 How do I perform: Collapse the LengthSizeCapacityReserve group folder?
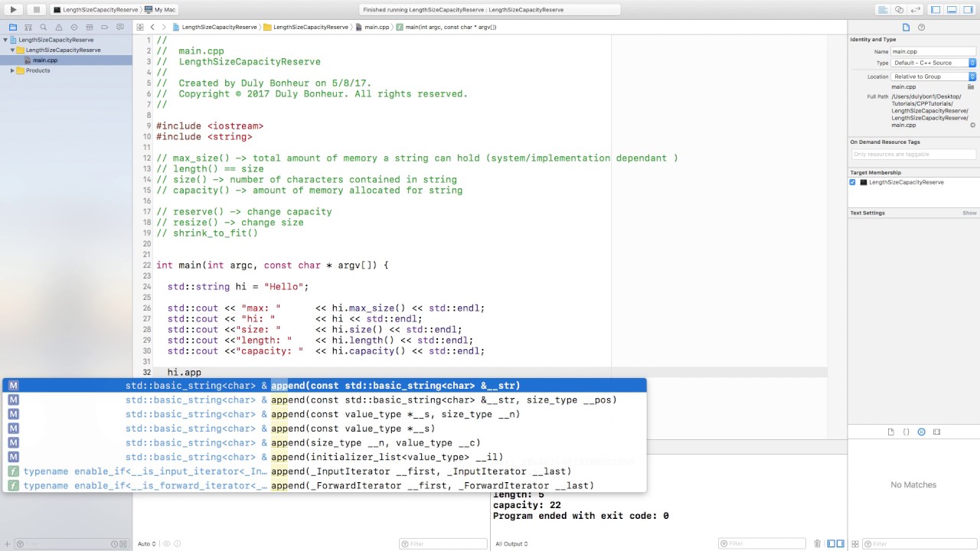point(11,50)
